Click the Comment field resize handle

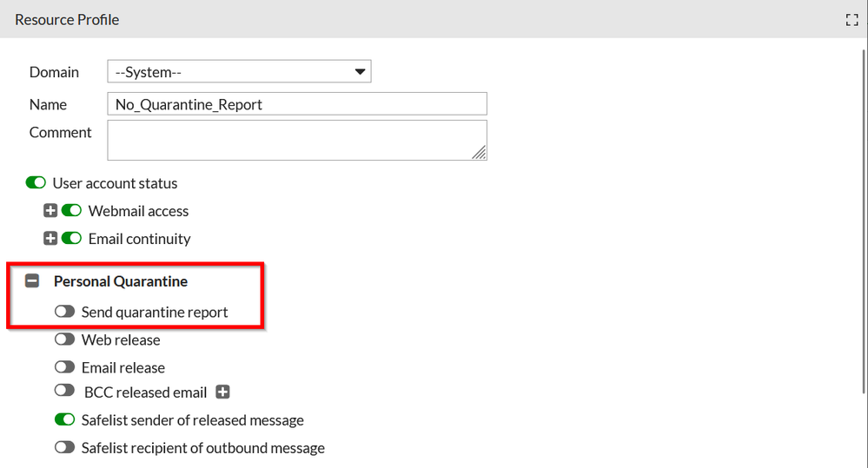480,153
